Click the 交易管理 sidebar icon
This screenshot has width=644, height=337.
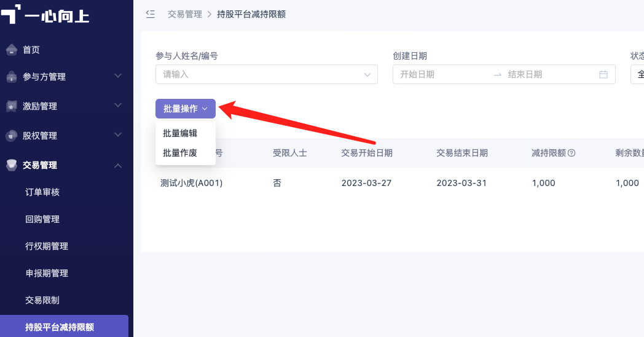(12, 165)
